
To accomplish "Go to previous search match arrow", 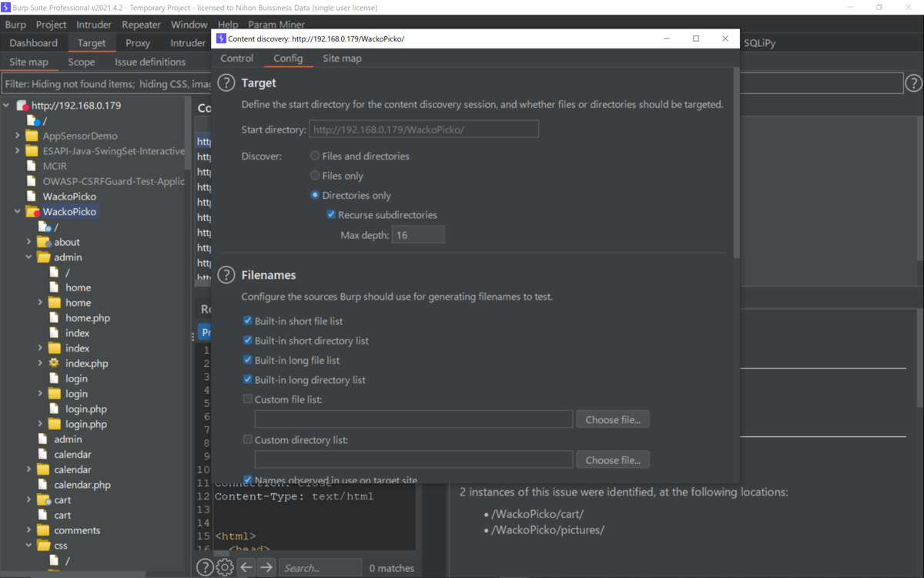I will coord(246,567).
